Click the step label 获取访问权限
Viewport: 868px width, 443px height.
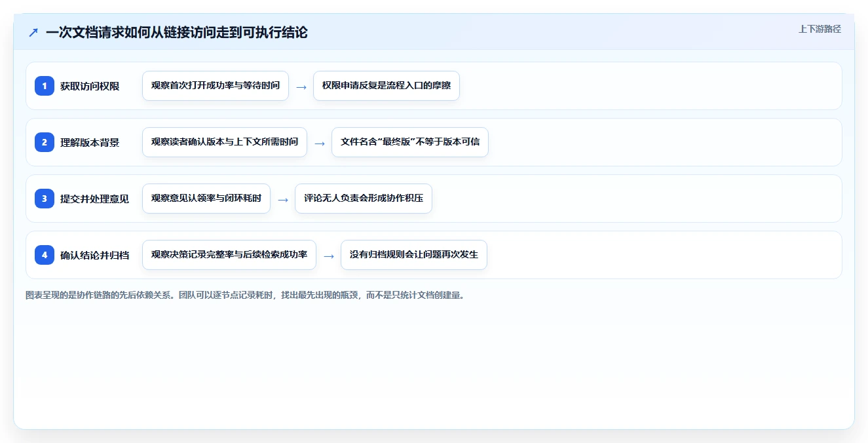pyautogui.click(x=90, y=86)
